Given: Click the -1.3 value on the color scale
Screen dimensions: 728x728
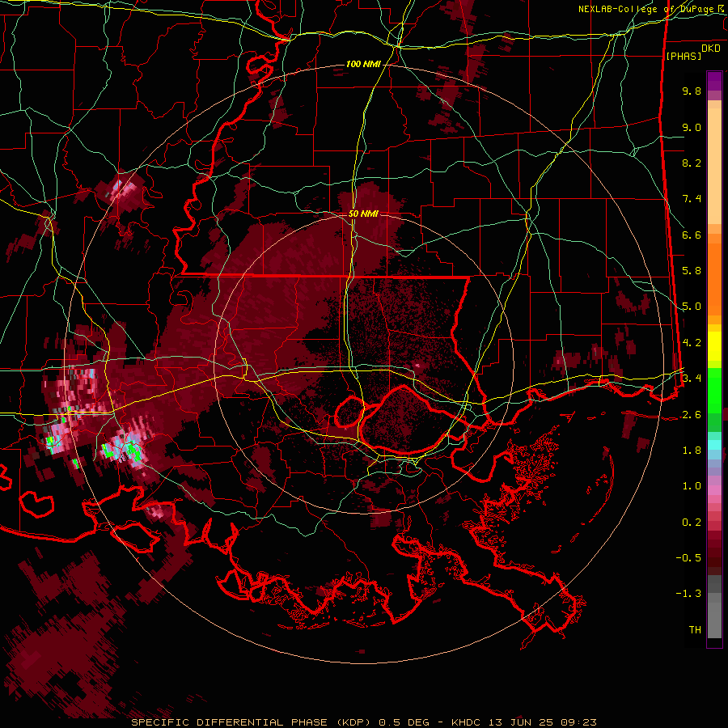Looking at the screenshot, I should click(x=688, y=594).
